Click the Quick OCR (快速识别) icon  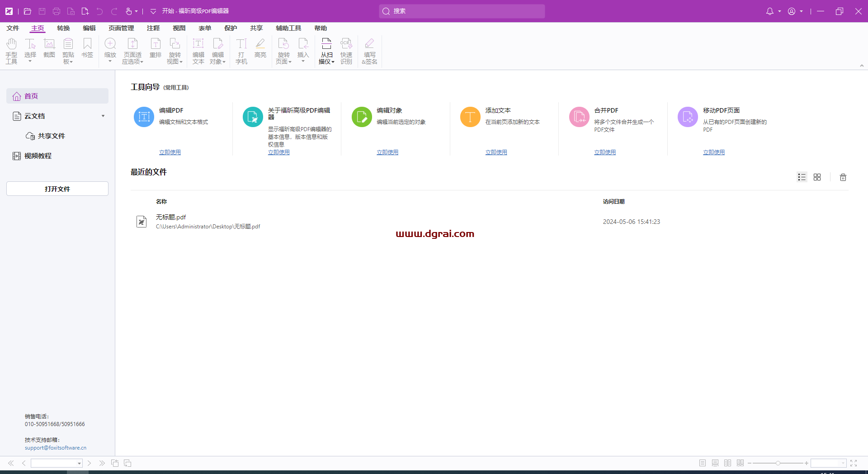tap(346, 51)
